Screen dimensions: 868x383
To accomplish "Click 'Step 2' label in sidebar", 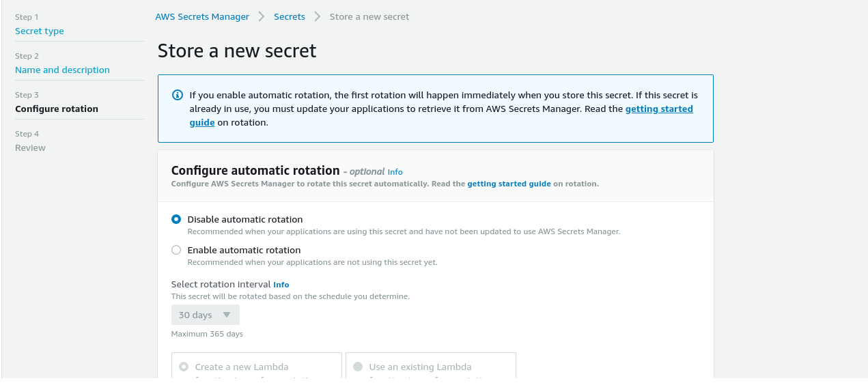I will (27, 57).
